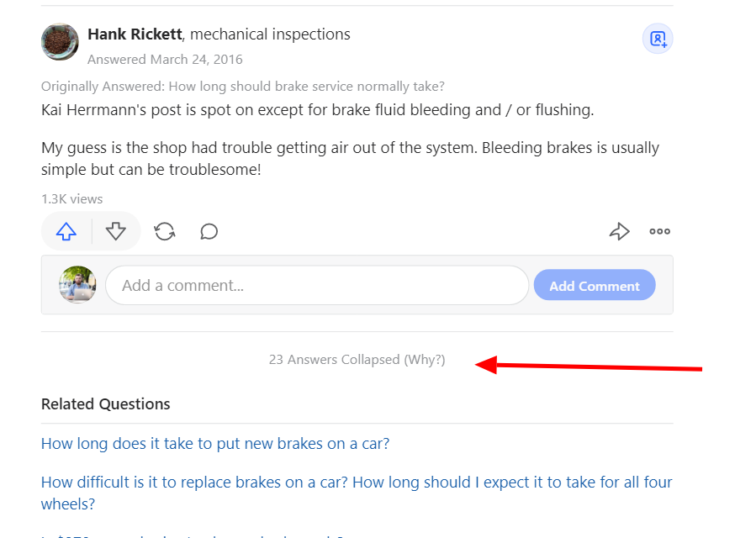This screenshot has height=538, width=756.
Task: Click the share arrow icon
Action: (619, 231)
